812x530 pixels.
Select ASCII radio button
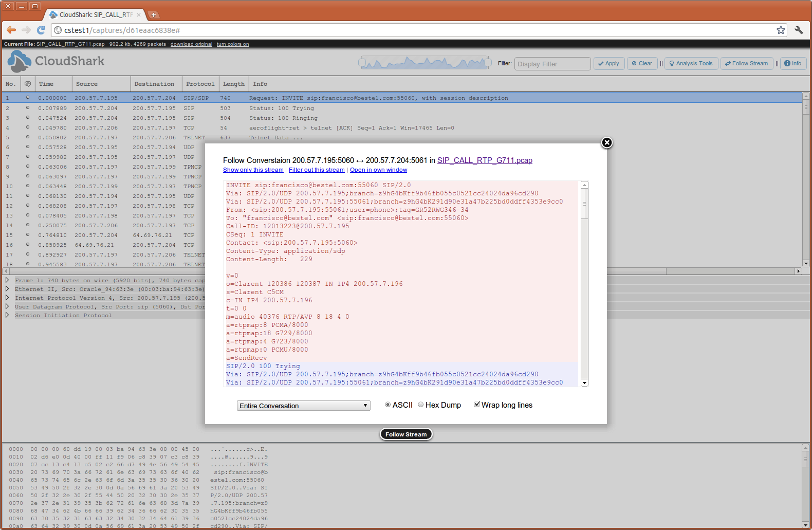coord(388,405)
